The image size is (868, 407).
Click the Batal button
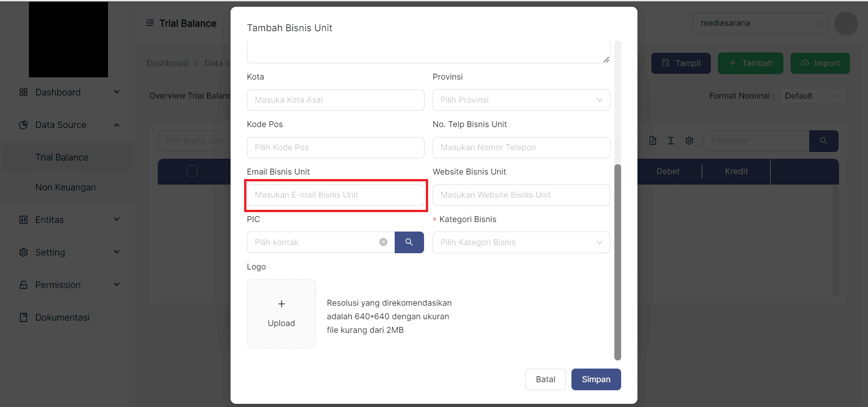coord(545,379)
